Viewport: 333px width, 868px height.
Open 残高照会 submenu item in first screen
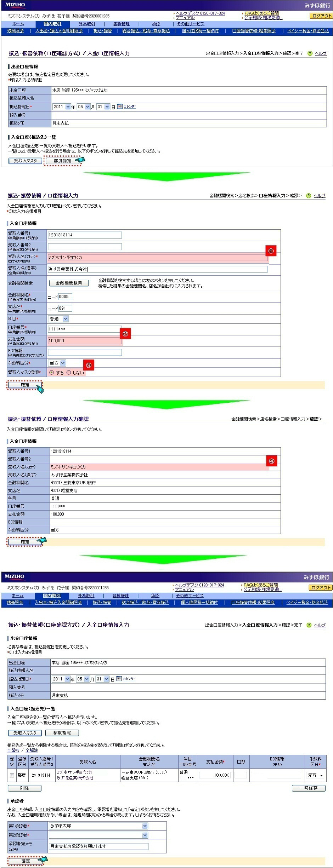pyautogui.click(x=16, y=31)
